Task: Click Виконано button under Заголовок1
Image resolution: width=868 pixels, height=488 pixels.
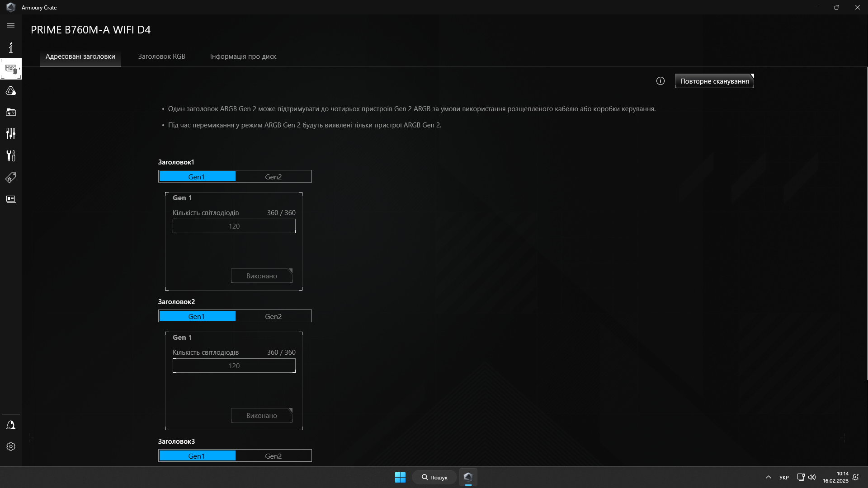Action: tap(261, 276)
